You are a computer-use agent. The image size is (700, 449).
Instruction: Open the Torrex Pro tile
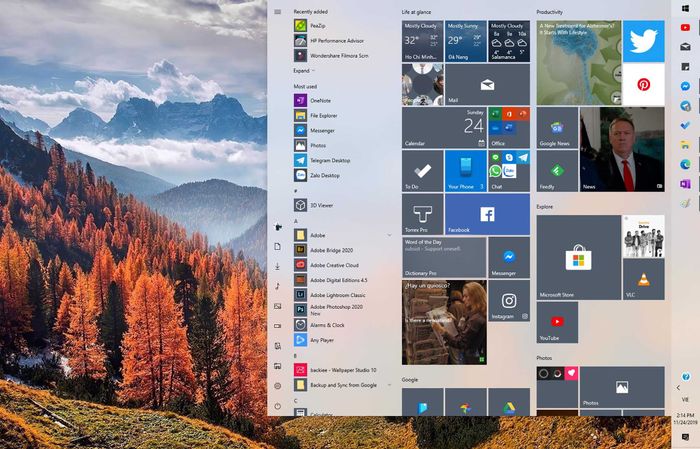pos(422,214)
